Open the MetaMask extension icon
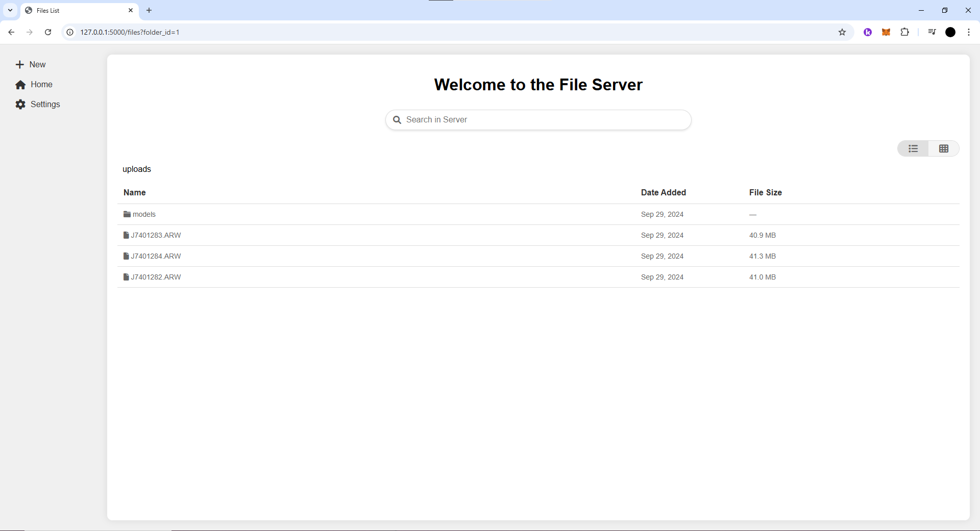 tap(886, 32)
